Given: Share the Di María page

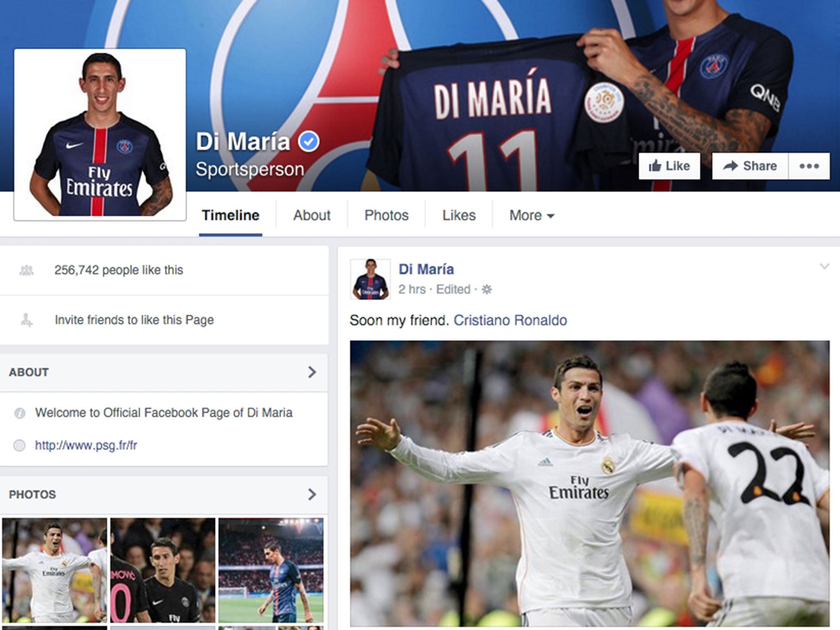Looking at the screenshot, I should click(750, 166).
